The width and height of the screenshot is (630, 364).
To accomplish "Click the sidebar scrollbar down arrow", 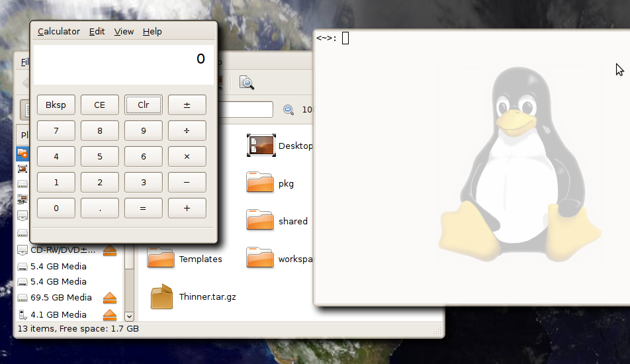I will click(129, 316).
